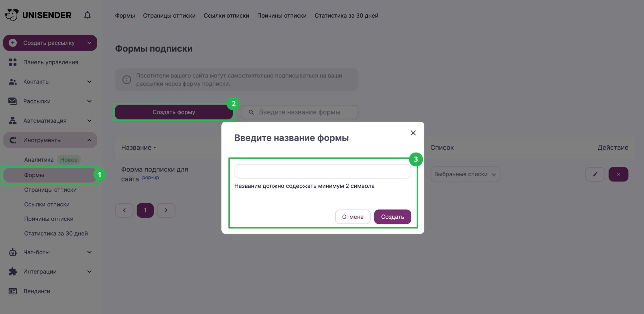644x314 pixels.
Task: Click Отмена in dialog
Action: 353,217
